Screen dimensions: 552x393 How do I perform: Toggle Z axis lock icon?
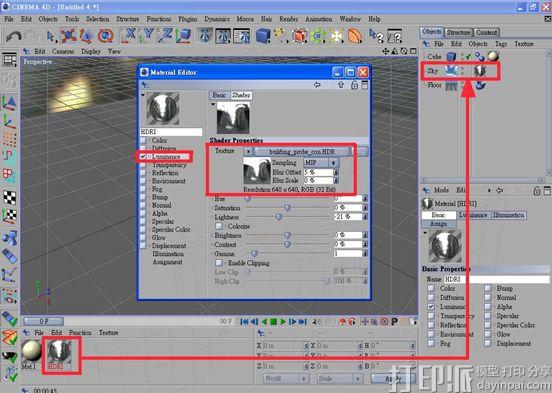click(x=165, y=35)
